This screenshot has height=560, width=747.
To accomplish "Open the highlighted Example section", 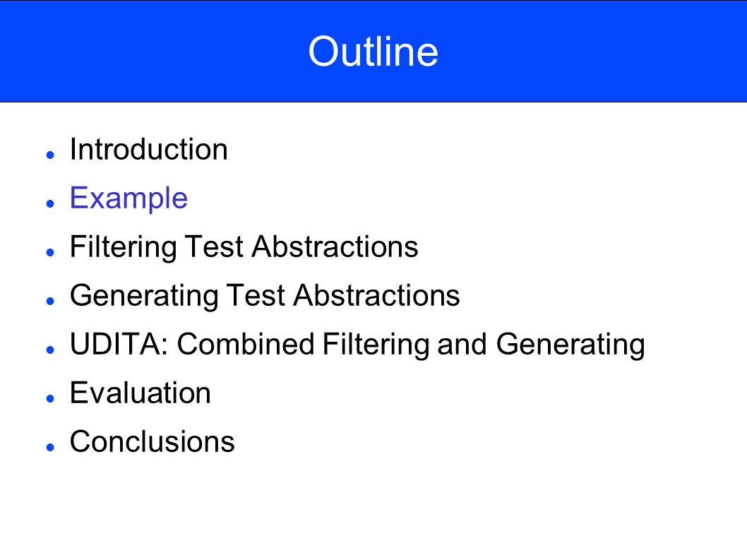I will (129, 198).
